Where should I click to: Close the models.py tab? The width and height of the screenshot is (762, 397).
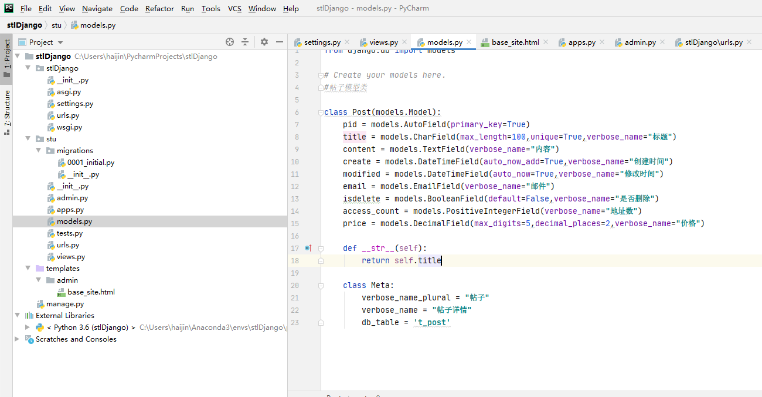[469, 42]
